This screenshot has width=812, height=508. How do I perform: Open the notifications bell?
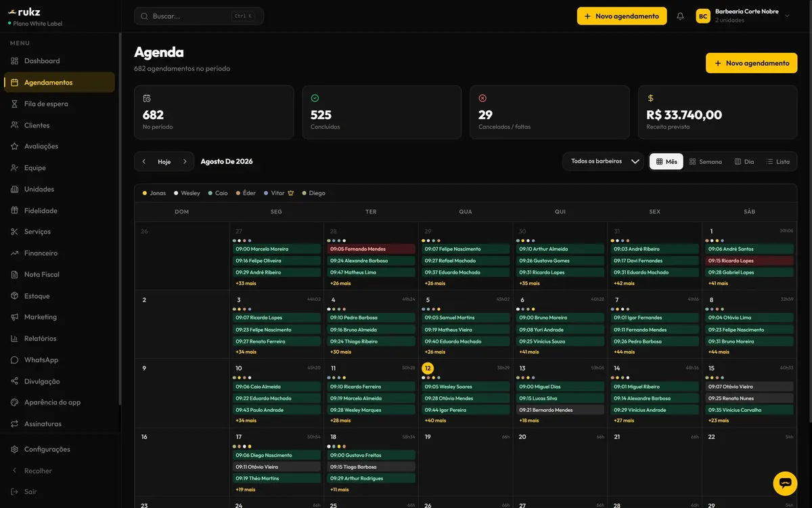[x=681, y=16]
